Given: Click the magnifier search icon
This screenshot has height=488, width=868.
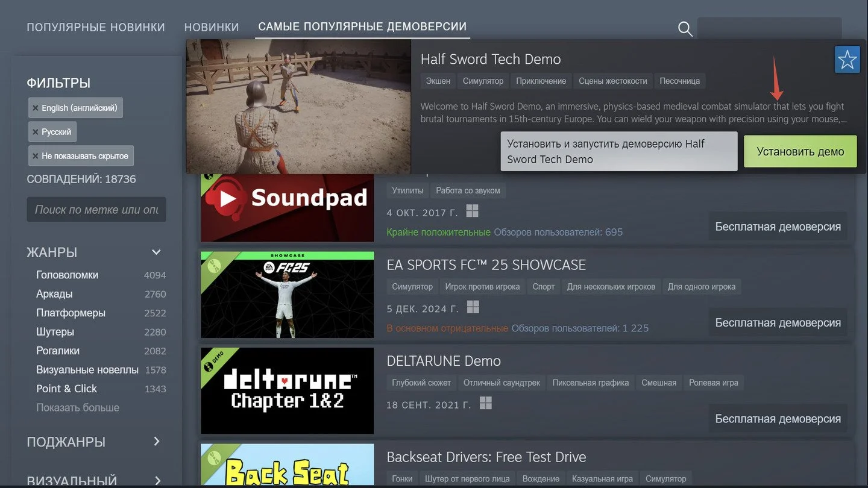Looking at the screenshot, I should [x=685, y=28].
